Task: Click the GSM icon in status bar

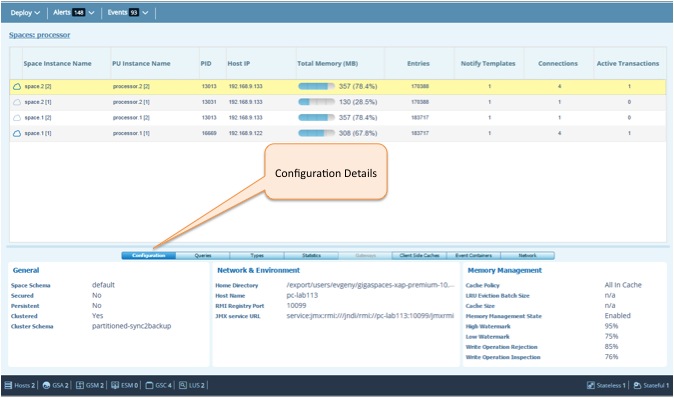Action: [80, 385]
